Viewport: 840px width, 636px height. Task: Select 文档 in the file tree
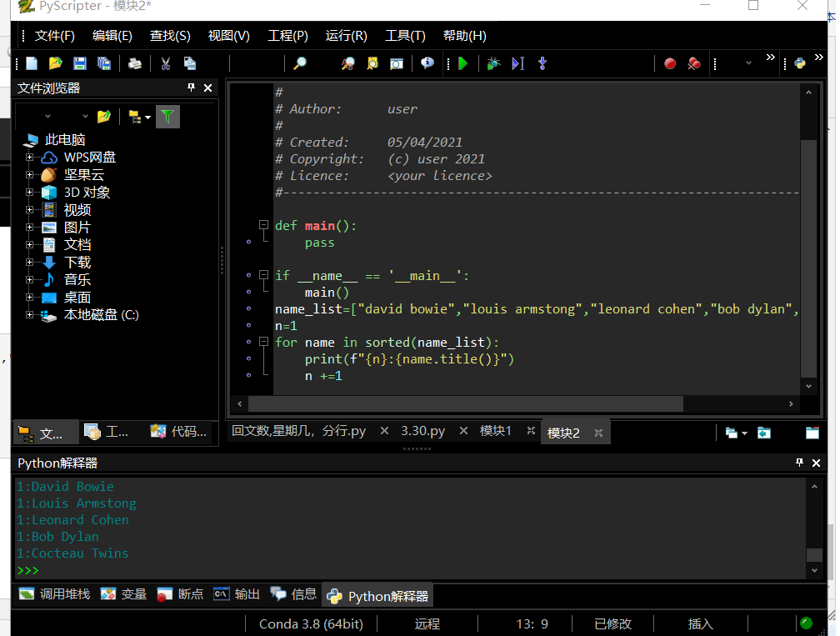(77, 245)
